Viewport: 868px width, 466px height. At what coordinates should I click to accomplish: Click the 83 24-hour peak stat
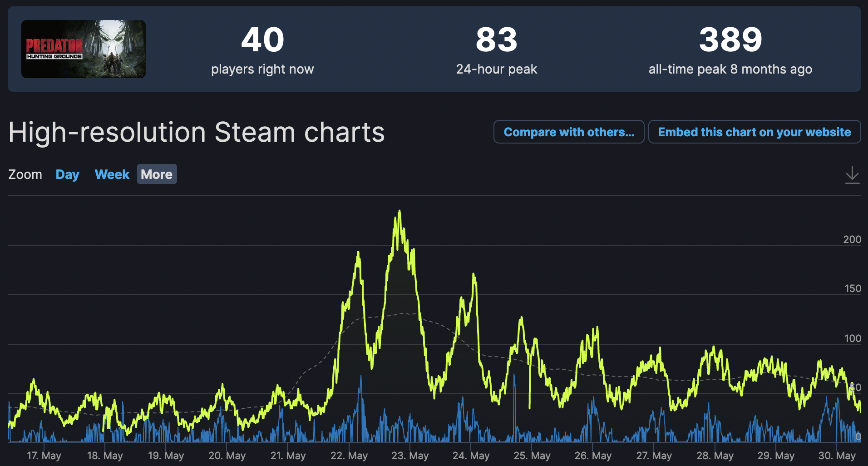point(497,50)
